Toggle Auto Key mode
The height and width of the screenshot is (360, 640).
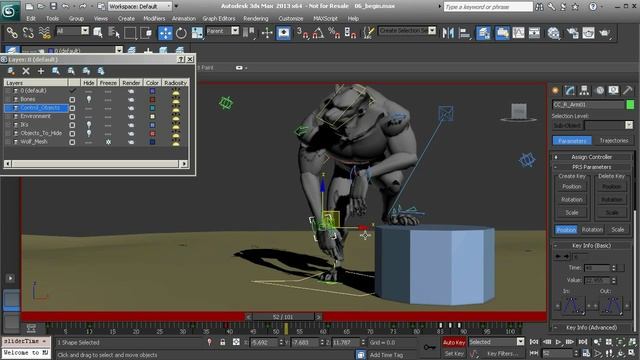tap(453, 342)
